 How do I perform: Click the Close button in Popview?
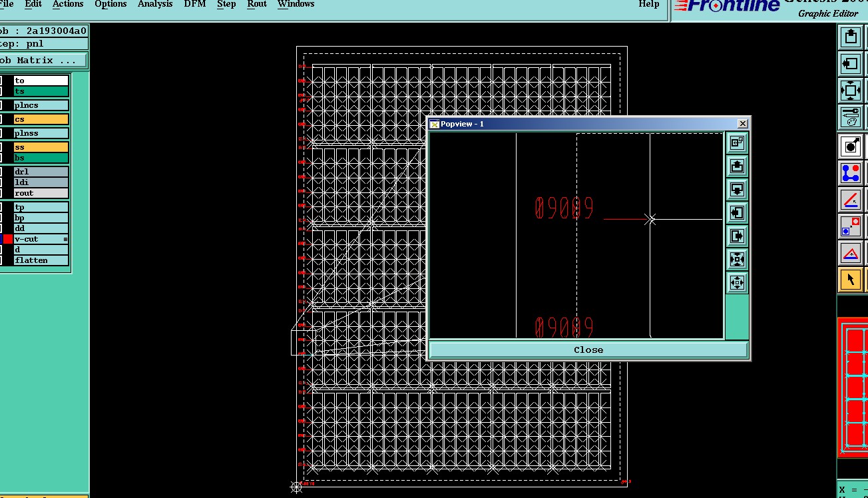(588, 350)
